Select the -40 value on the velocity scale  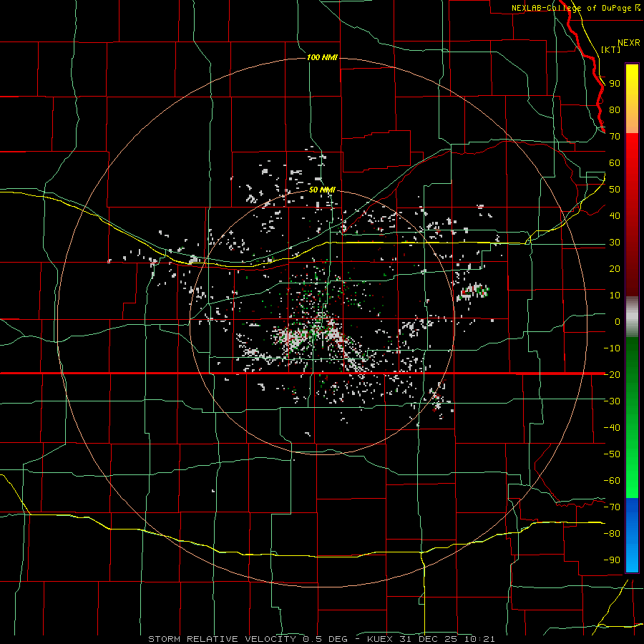coord(612,428)
